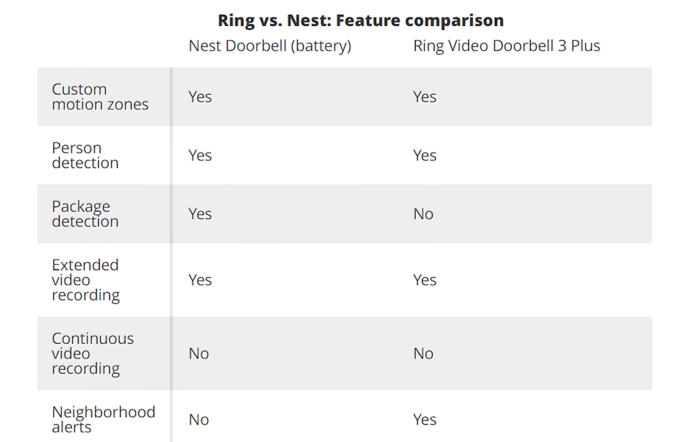
Task: Click Nest's No for Continuous video recording
Action: [199, 354]
